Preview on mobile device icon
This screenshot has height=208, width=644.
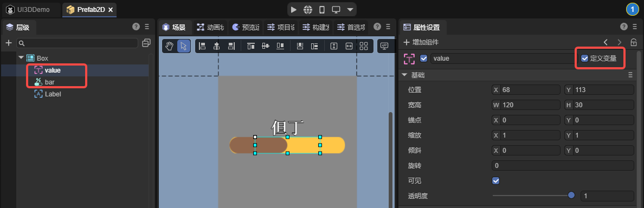tap(322, 9)
